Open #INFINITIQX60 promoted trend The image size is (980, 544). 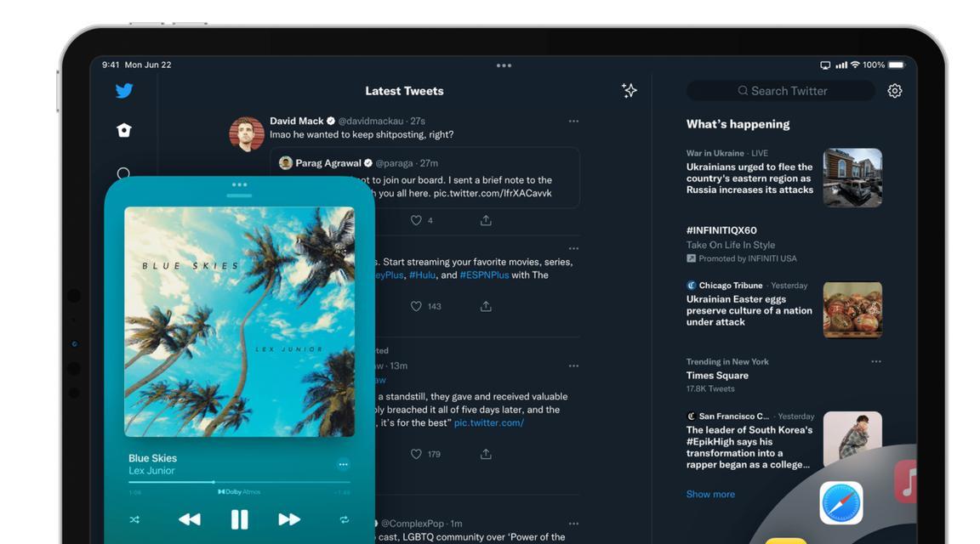coord(721,230)
